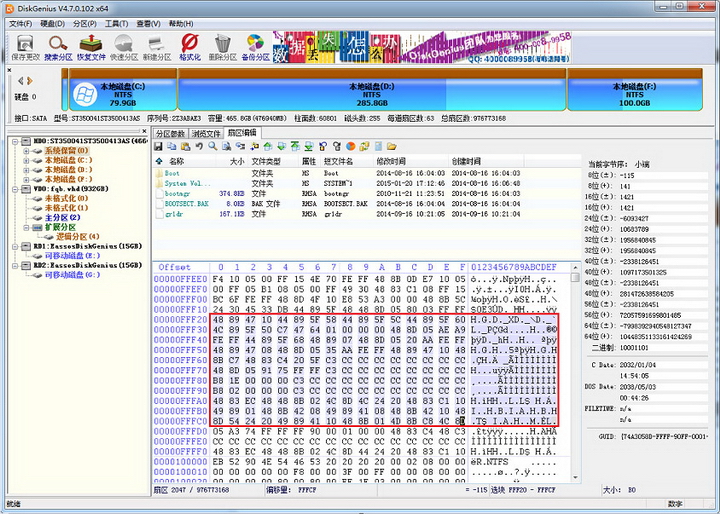Click the search magnifier in sector editor toolbar
This screenshot has width=720, height=514.
click(212, 147)
